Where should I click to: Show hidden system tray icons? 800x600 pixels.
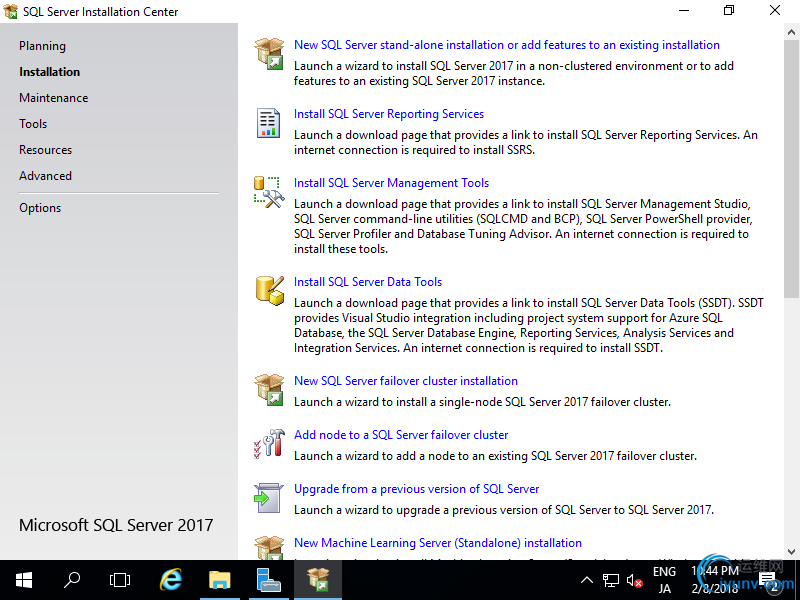point(587,580)
